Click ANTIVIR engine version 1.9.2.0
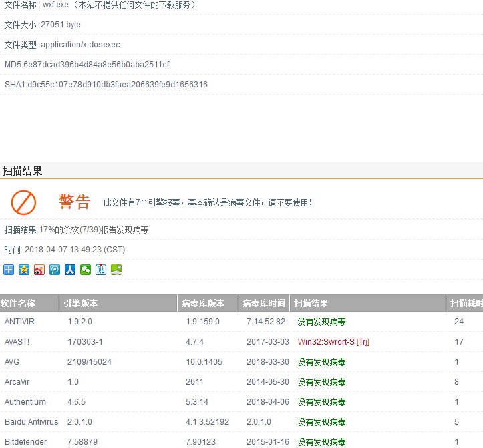Image resolution: width=483 pixels, height=448 pixels. point(79,322)
